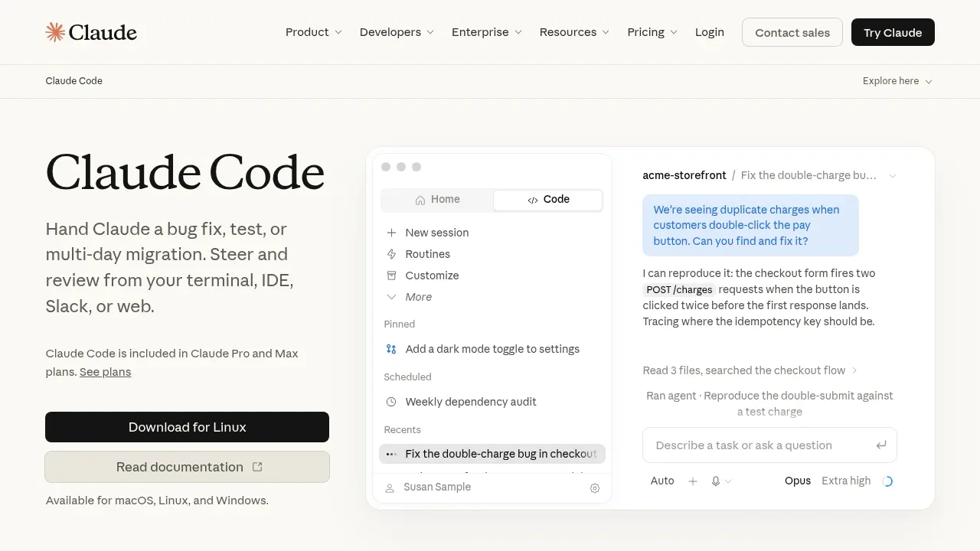Viewport: 980px width, 551px height.
Task: Click the external link icon on Read documentation
Action: (257, 467)
